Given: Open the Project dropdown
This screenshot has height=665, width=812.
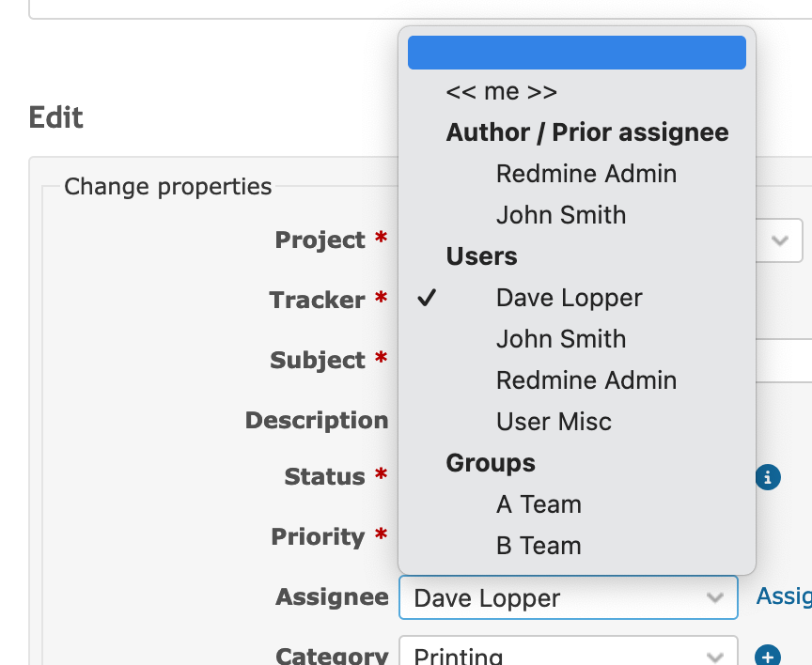Looking at the screenshot, I should click(x=781, y=240).
